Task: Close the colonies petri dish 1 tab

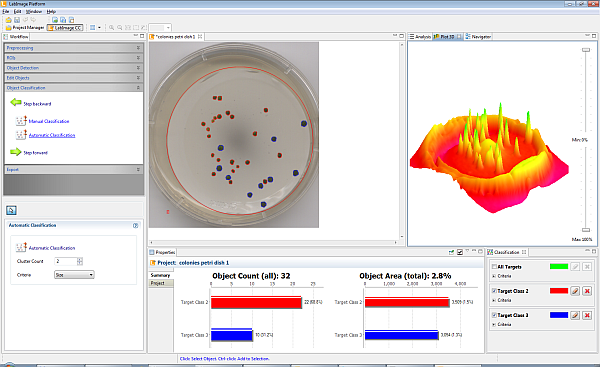Action: pyautogui.click(x=200, y=37)
